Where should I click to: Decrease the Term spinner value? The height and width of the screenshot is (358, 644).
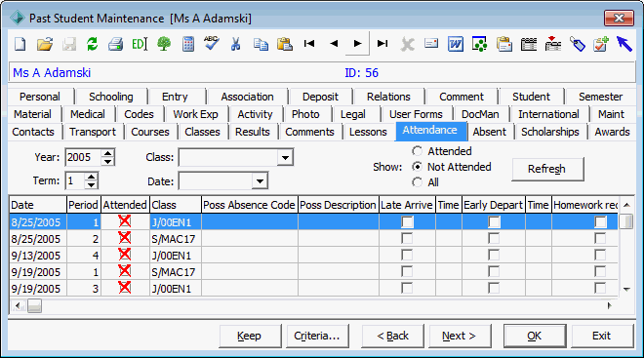pos(91,184)
